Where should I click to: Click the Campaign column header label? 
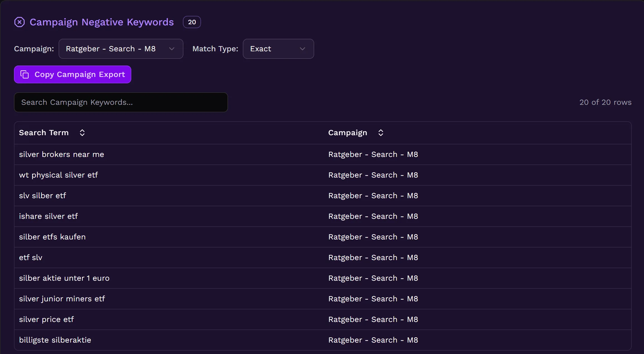coord(347,133)
